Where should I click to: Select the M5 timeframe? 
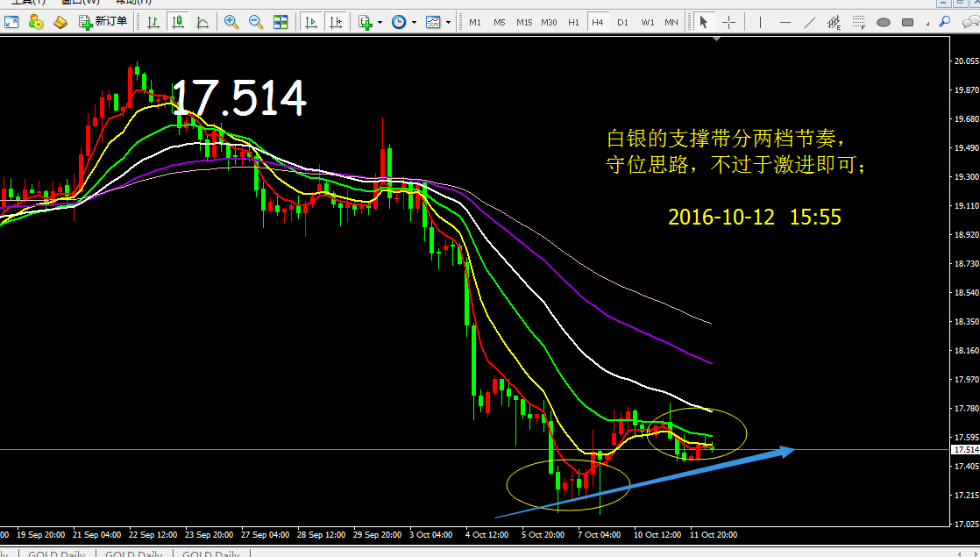pos(500,23)
